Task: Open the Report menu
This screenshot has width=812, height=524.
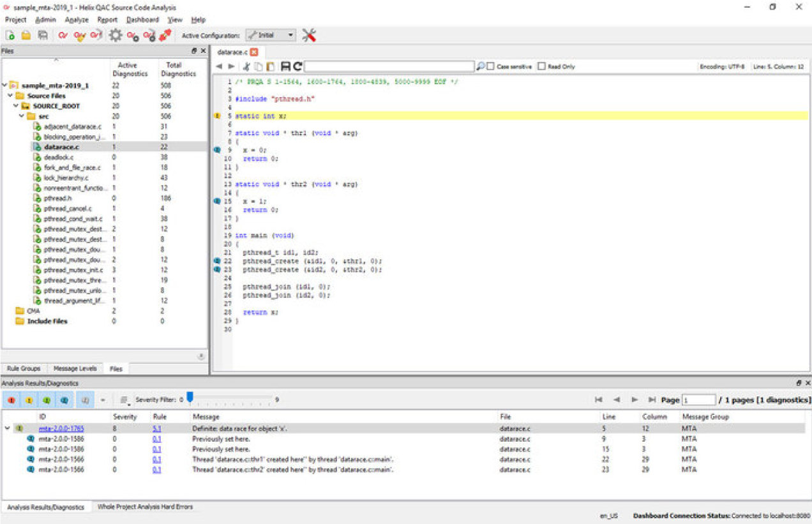Action: (107, 20)
